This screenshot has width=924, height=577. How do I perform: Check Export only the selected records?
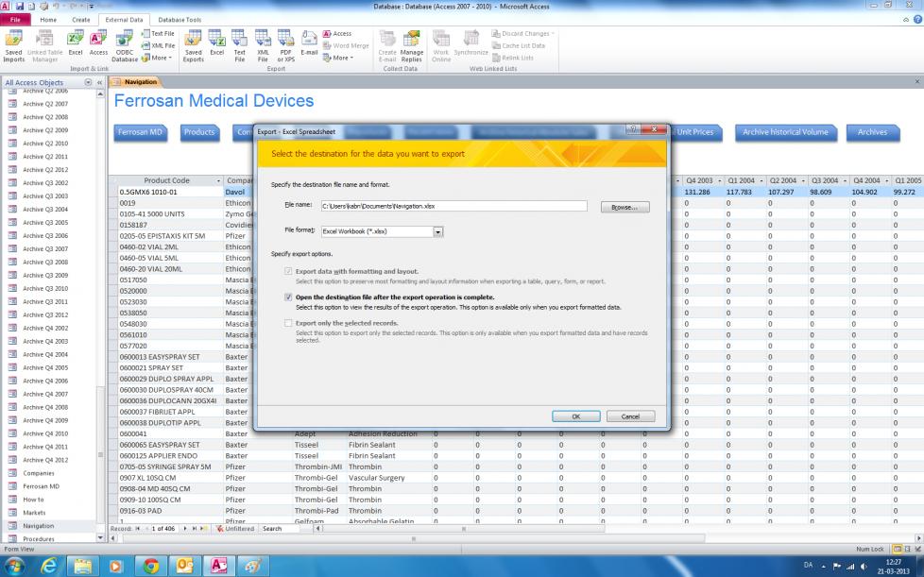pos(288,323)
